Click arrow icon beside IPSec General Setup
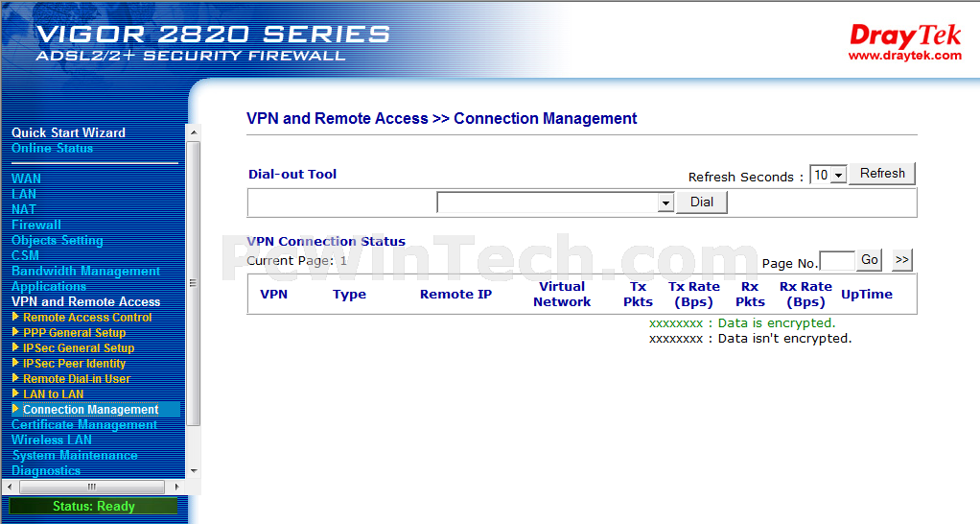This screenshot has height=524, width=980. coord(15,347)
